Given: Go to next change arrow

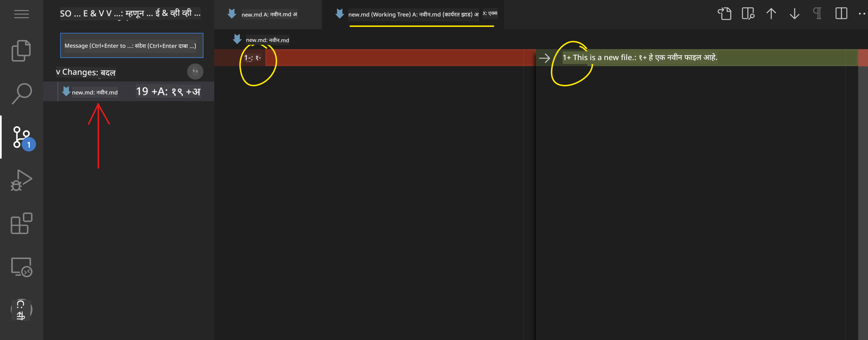Looking at the screenshot, I should click(794, 14).
